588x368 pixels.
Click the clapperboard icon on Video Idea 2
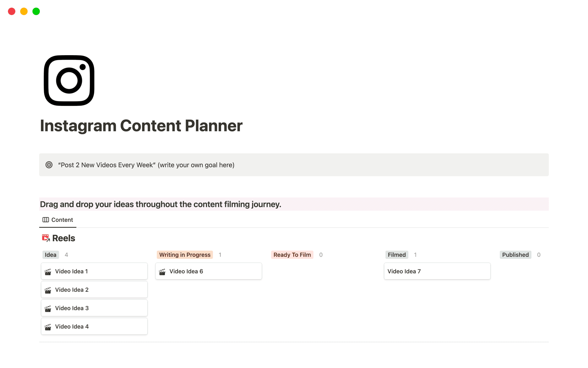[x=48, y=289]
